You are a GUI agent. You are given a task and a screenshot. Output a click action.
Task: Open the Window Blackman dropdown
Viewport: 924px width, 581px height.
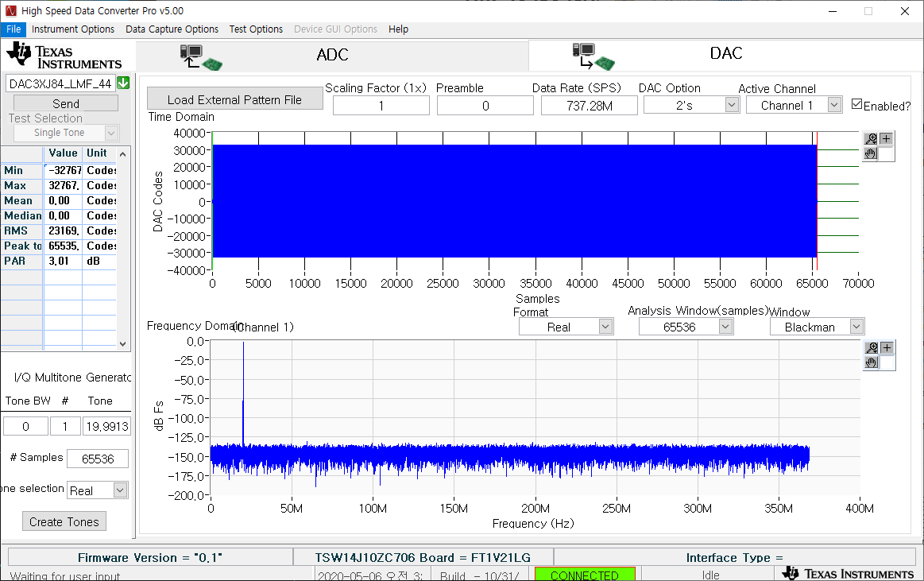tap(856, 327)
